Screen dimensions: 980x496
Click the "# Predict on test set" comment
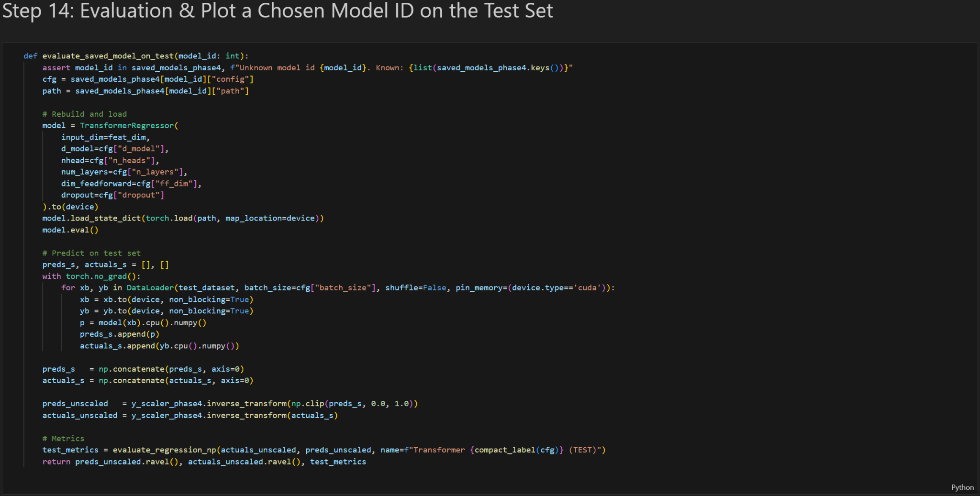91,253
